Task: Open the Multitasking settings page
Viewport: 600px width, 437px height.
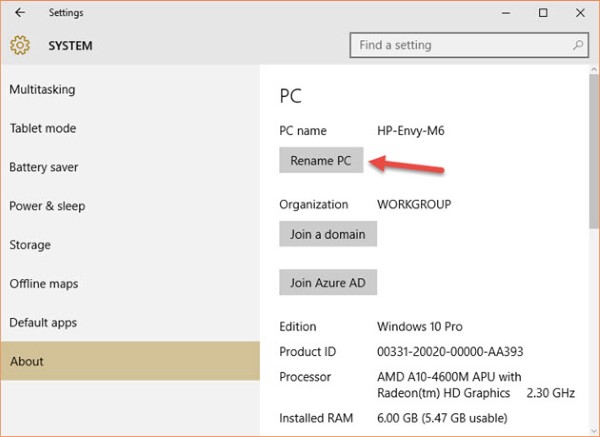Action: 42,90
